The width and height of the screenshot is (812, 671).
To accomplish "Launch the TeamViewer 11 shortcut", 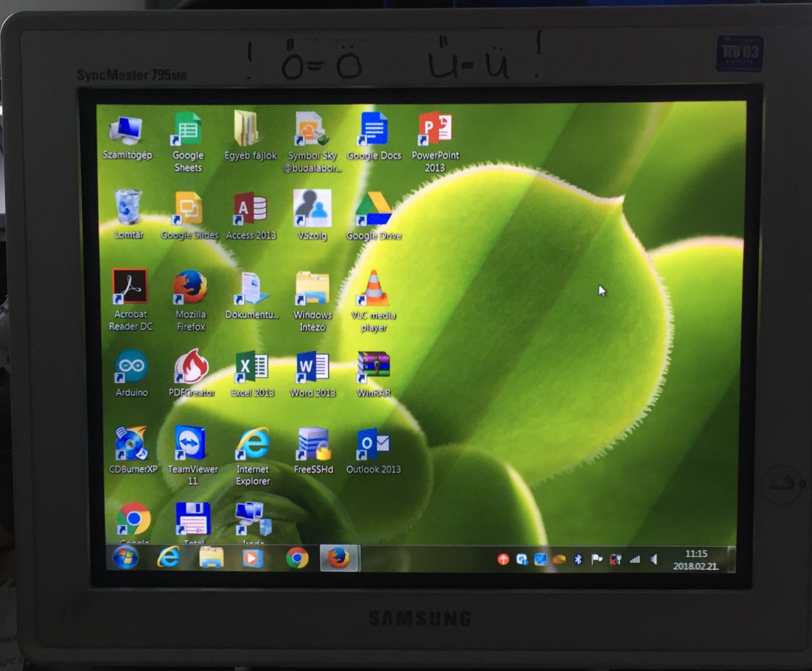I will click(x=192, y=455).
